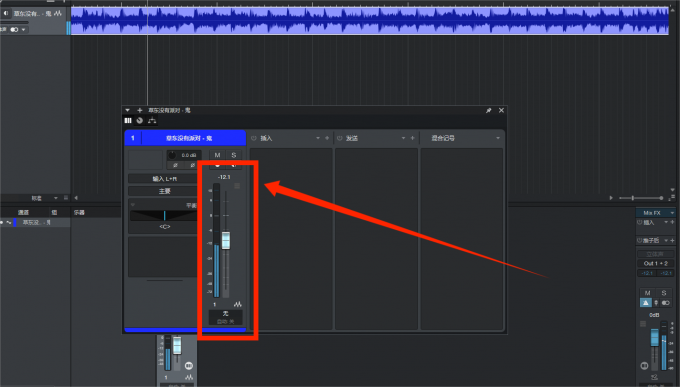
Task: Mute the main output channel
Action: (x=647, y=293)
